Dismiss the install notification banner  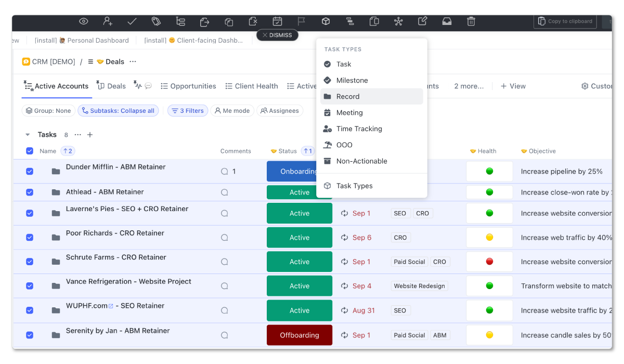277,35
